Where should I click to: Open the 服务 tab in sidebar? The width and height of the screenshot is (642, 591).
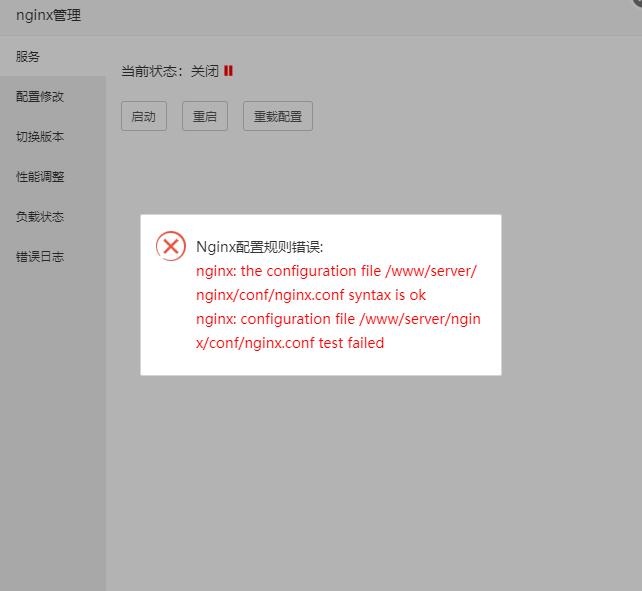pyautogui.click(x=52, y=56)
